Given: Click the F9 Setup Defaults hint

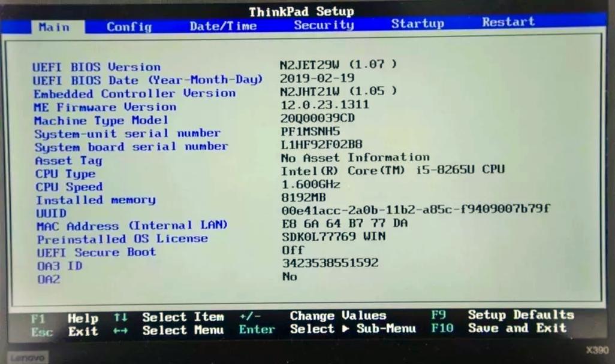Looking at the screenshot, I should 503,315.
